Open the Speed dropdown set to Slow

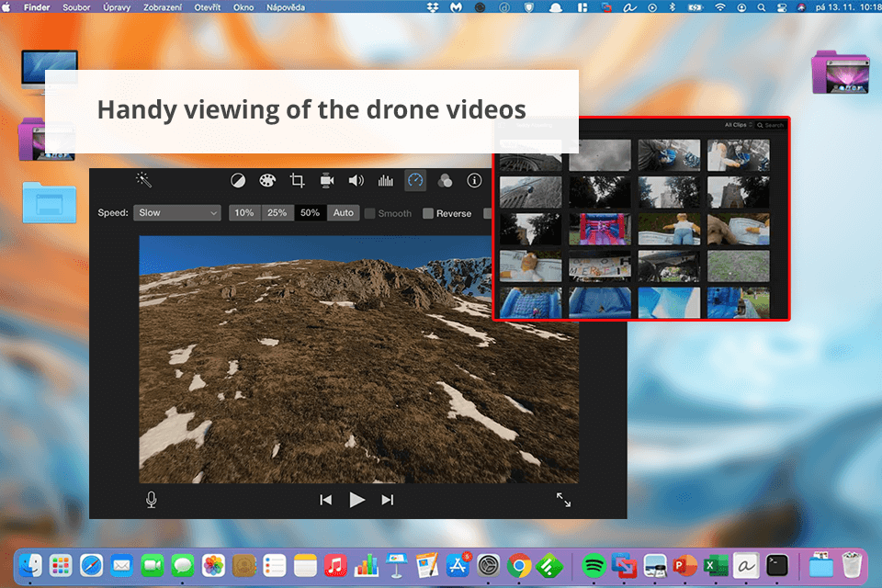tap(176, 213)
